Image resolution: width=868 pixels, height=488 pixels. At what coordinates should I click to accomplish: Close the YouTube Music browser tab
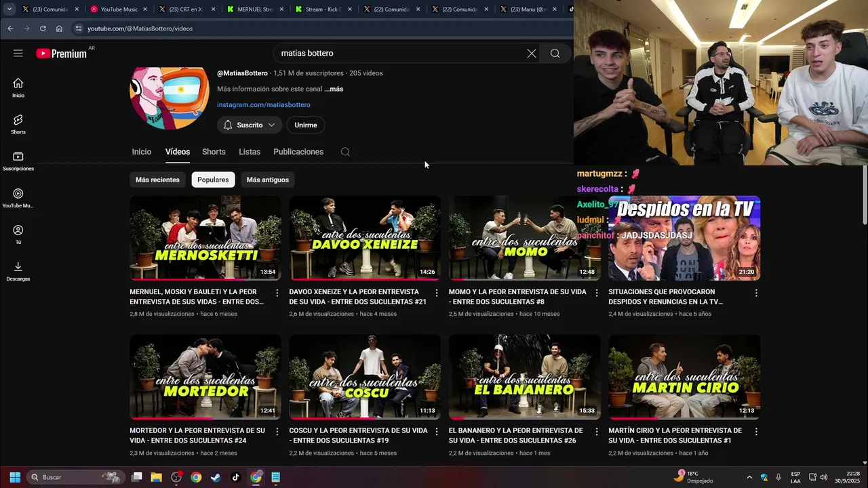tap(145, 9)
